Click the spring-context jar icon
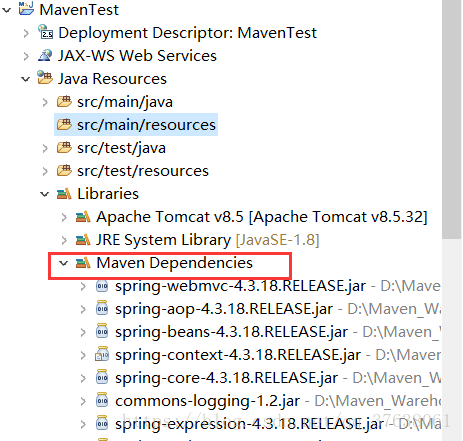Image resolution: width=463 pixels, height=441 pixels. [102, 354]
